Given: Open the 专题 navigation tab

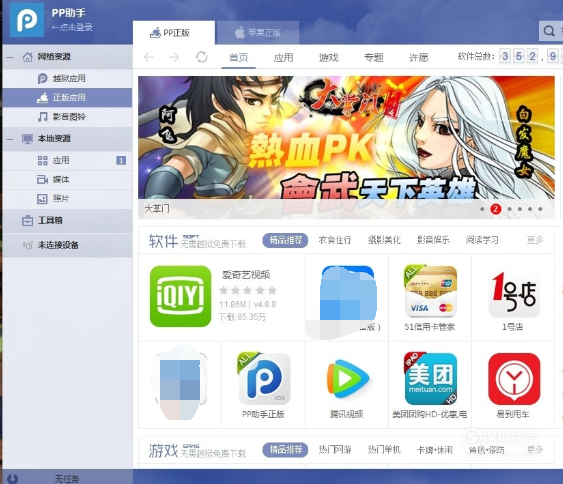Looking at the screenshot, I should (373, 57).
